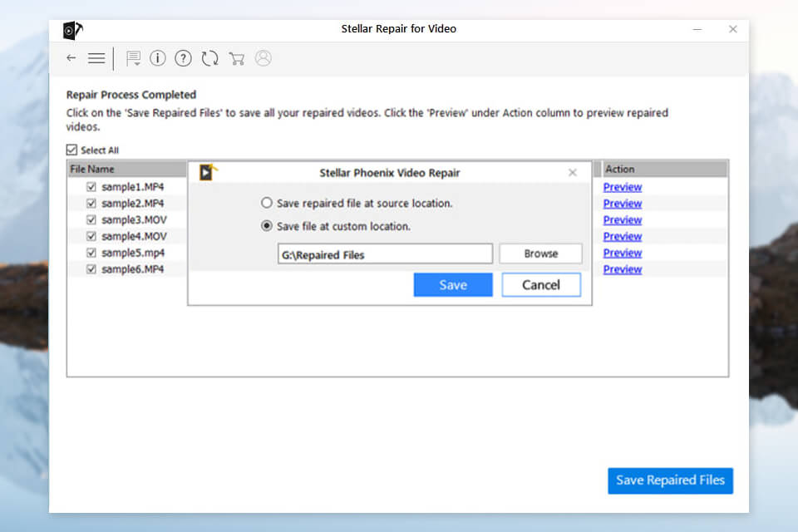Open the shopping cart to buy software
The image size is (798, 532).
[x=236, y=58]
